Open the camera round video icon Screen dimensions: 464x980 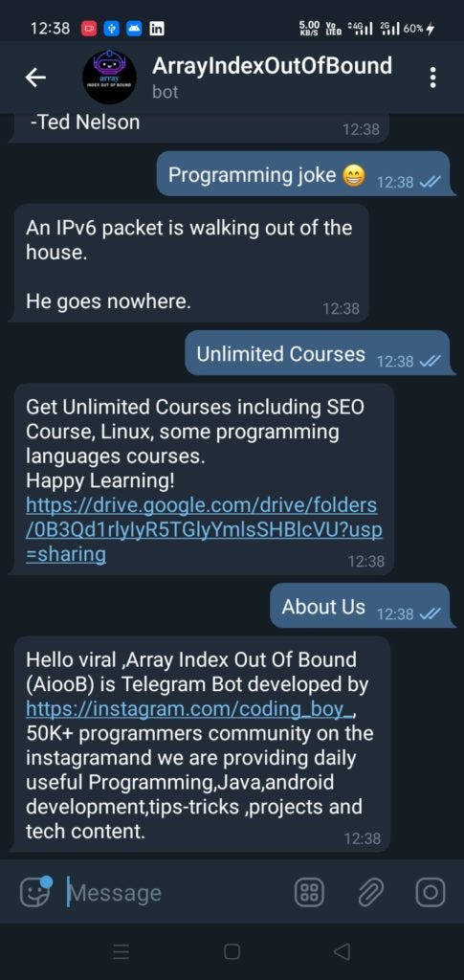(431, 892)
